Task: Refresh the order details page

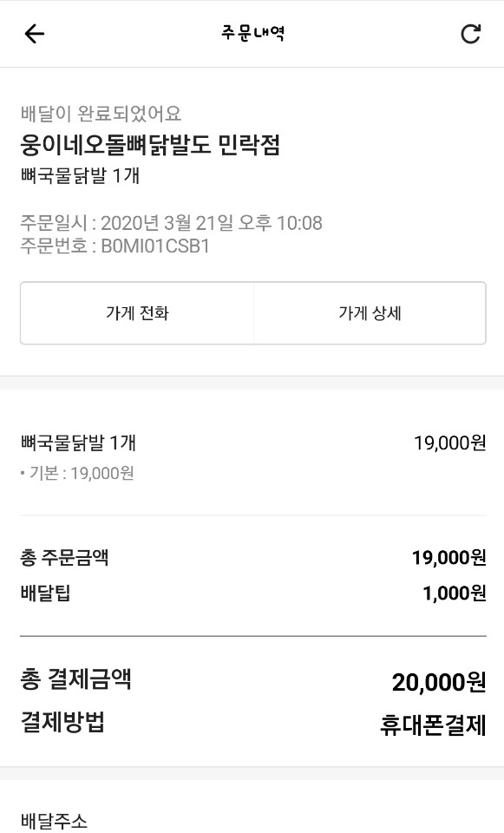Action: [x=470, y=34]
